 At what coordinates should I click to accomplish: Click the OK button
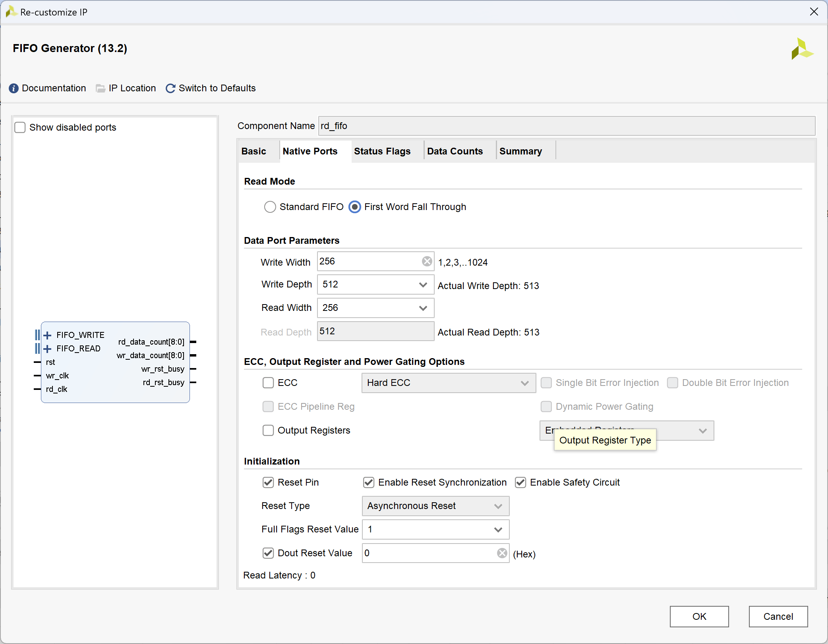pyautogui.click(x=699, y=616)
